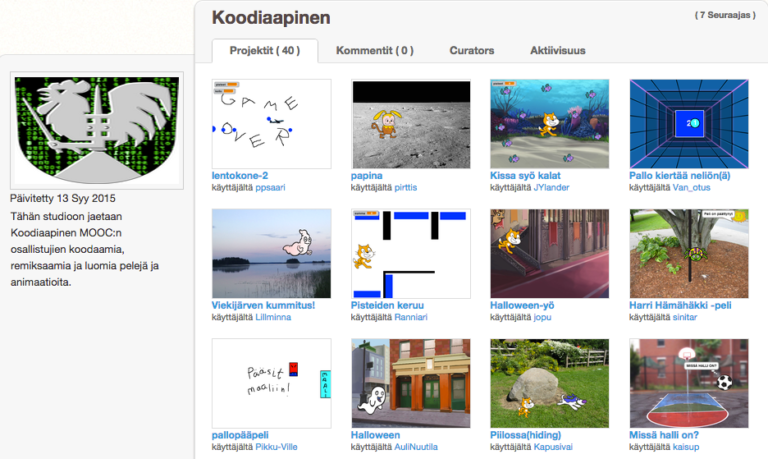Viewport: 768px width, 459px height.
Task: Click the Koodiaapinen studio rooster logo image
Action: [97, 130]
